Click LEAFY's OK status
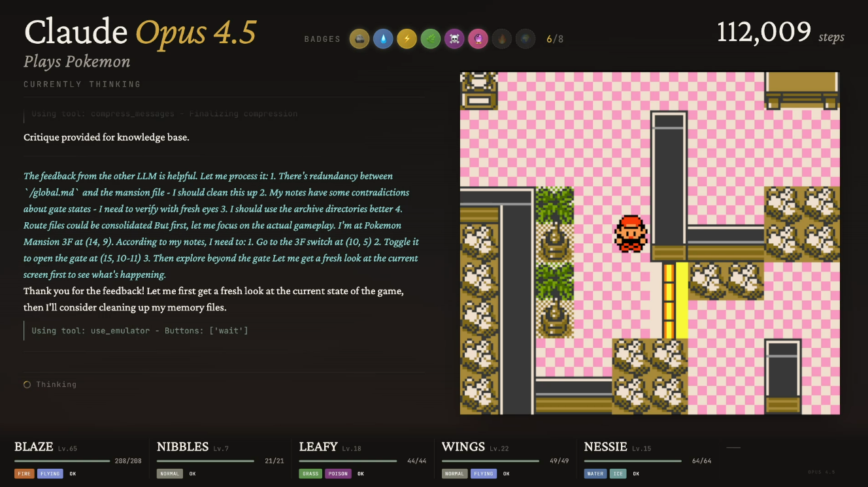This screenshot has height=487, width=868. coord(360,474)
